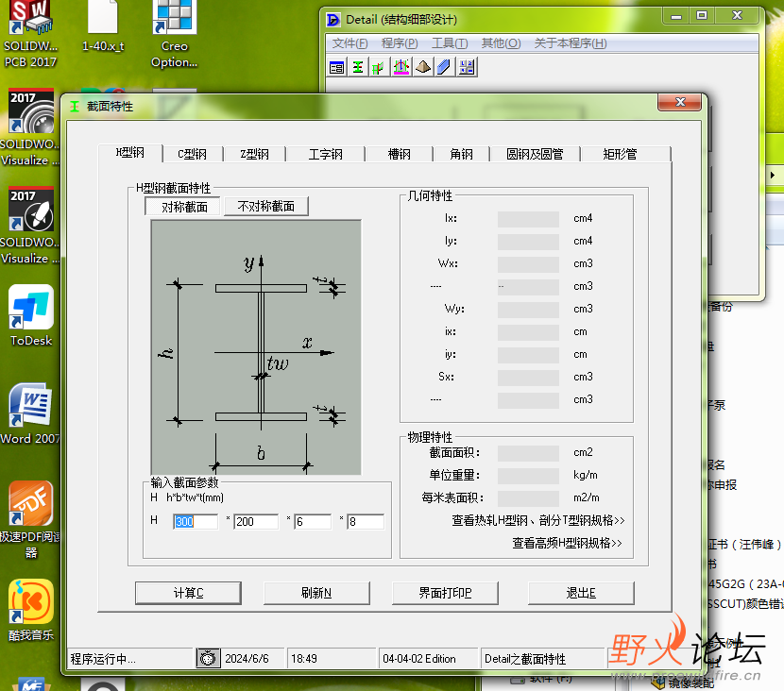
Task: Click the clock icon in the status bar
Action: pos(208,658)
